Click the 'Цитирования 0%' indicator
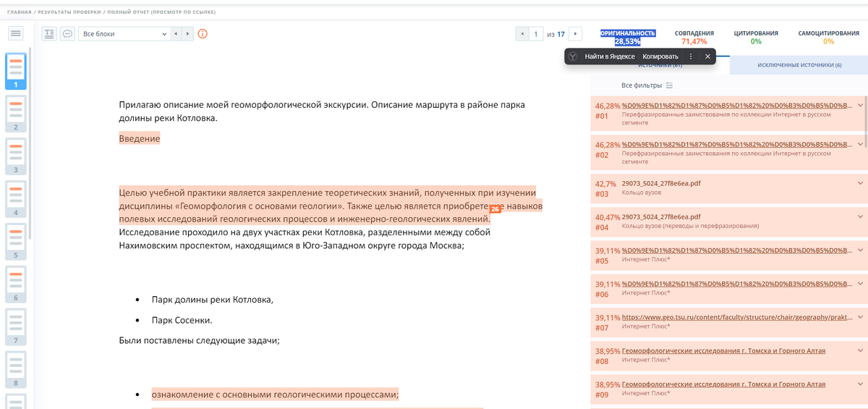 [x=756, y=38]
